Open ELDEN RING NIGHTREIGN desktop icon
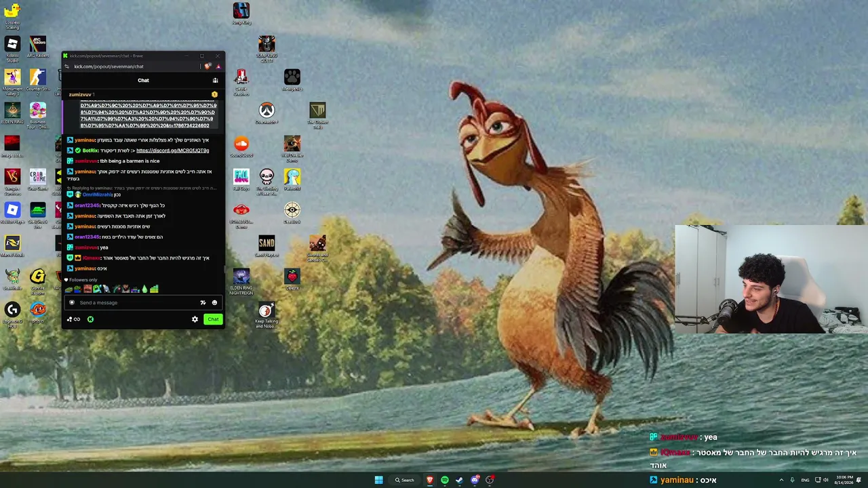The width and height of the screenshot is (868, 488). point(241,281)
